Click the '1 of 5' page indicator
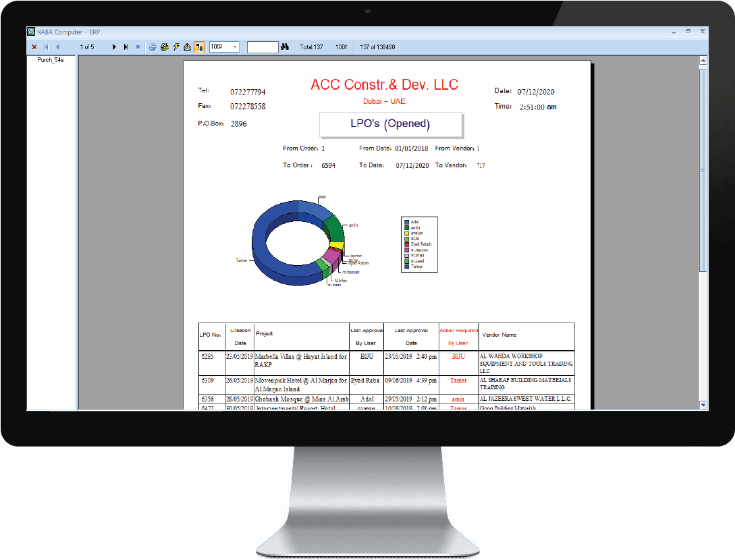 pos(87,47)
